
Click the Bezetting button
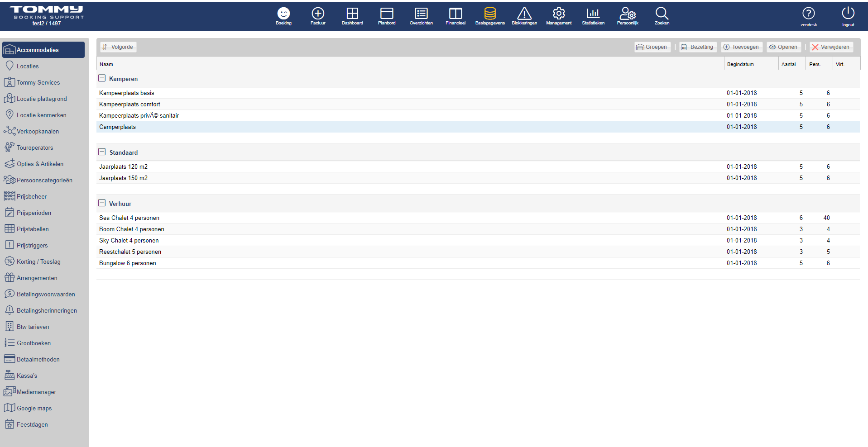point(698,47)
